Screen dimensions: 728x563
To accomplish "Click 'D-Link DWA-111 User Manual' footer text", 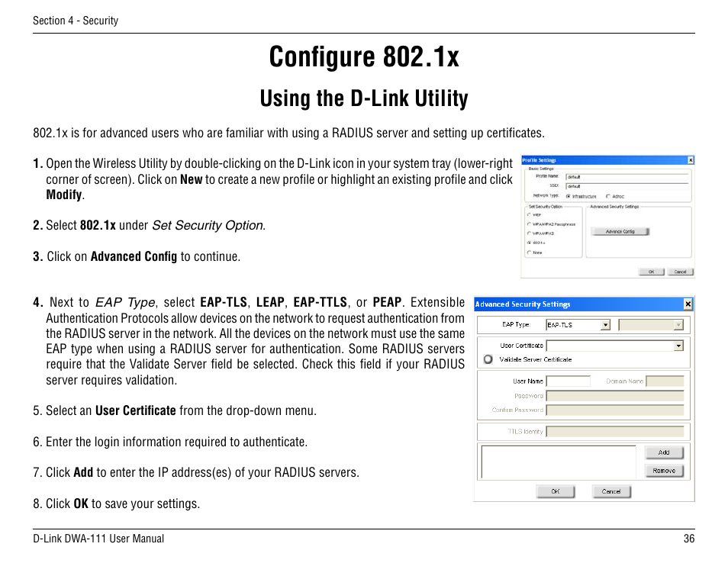I will click(x=98, y=539).
